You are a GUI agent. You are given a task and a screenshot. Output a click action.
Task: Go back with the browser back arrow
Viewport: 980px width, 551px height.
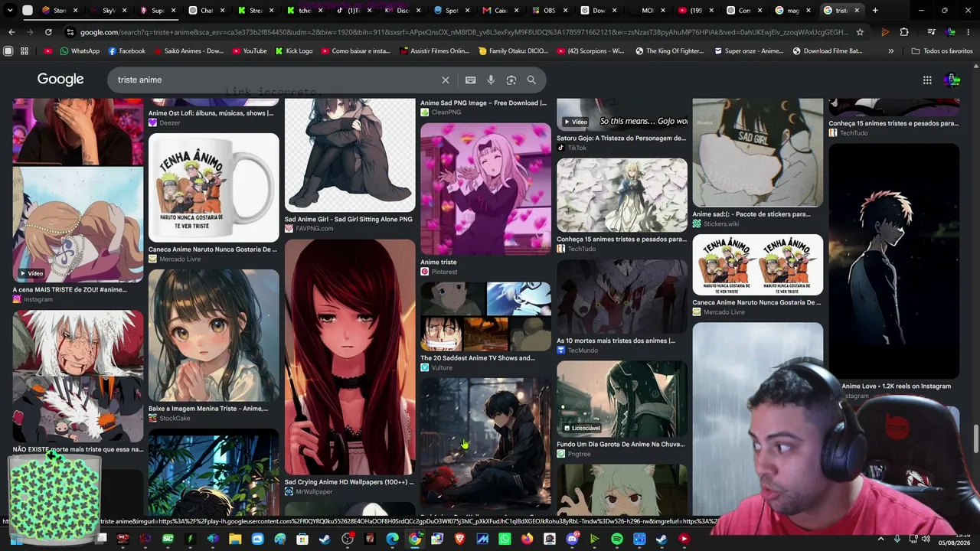(11, 32)
